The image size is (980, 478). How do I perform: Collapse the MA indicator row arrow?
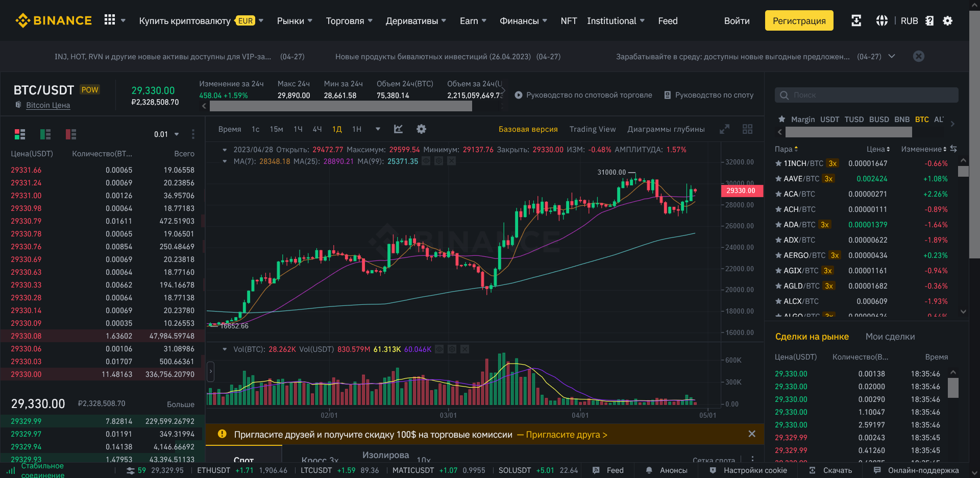point(225,161)
